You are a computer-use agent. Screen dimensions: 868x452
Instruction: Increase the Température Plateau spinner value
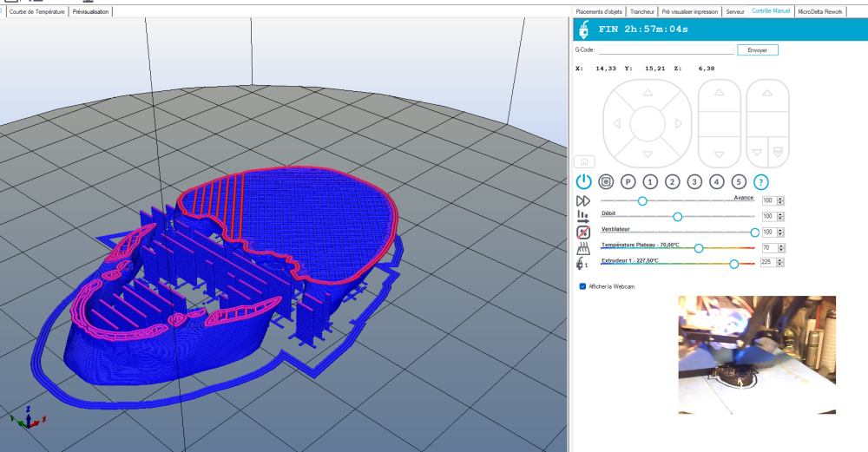(780, 246)
